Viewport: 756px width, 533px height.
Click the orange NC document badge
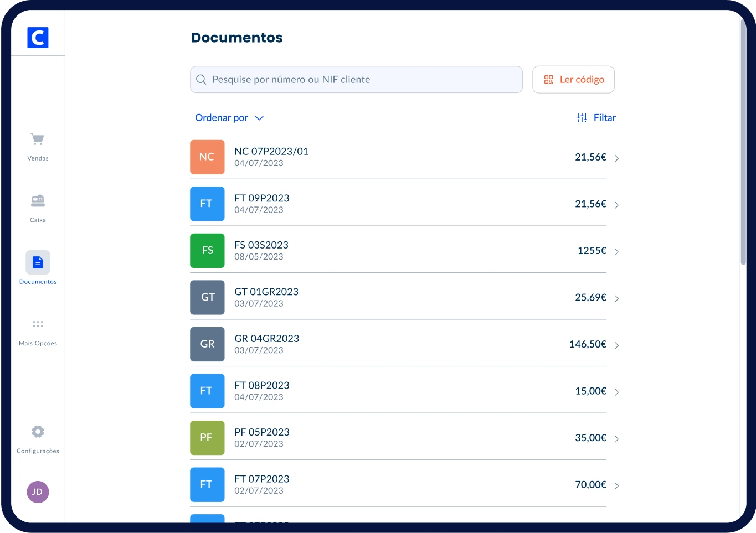click(207, 157)
